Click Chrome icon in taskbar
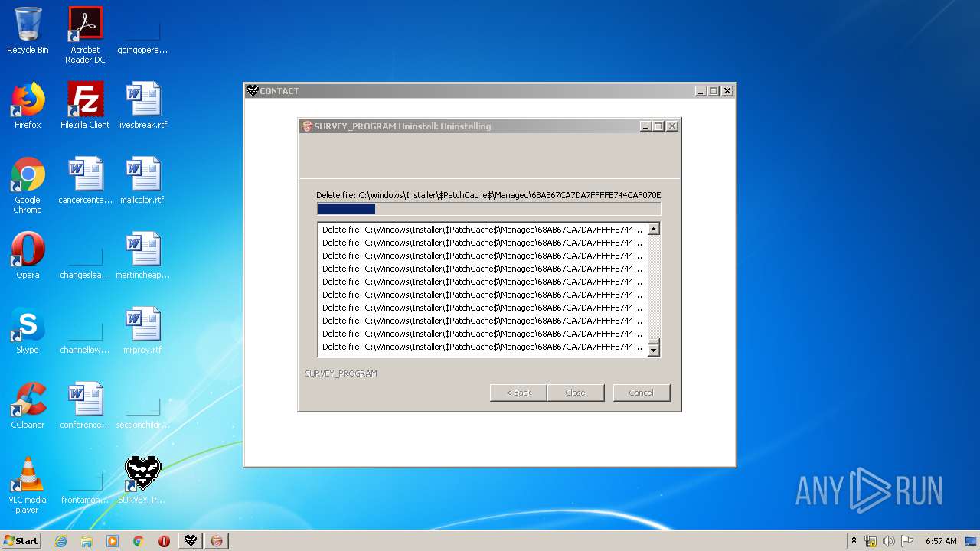The width and height of the screenshot is (980, 551). tap(139, 541)
